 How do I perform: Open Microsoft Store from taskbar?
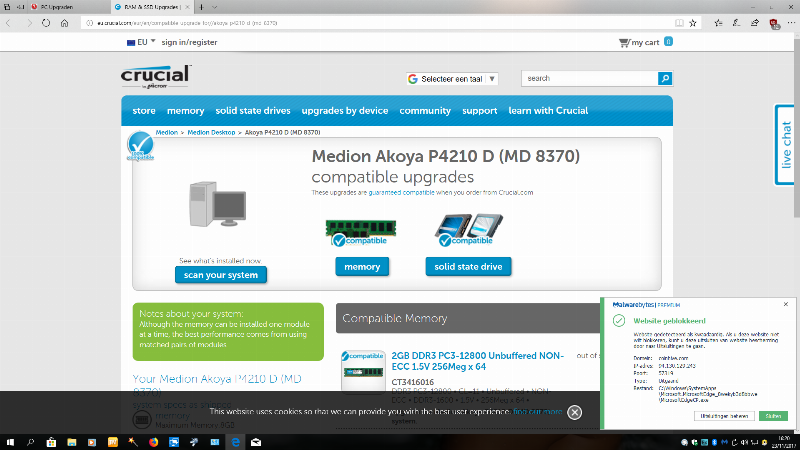tap(51, 442)
